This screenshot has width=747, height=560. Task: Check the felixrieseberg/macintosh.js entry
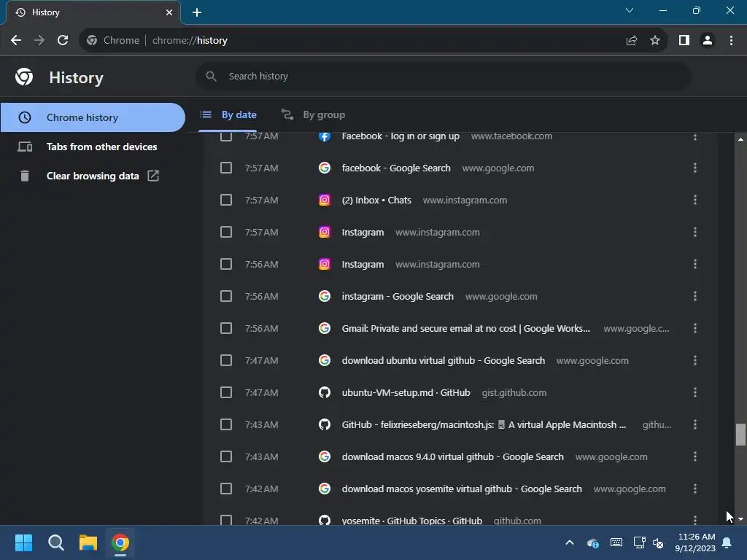pos(226,424)
